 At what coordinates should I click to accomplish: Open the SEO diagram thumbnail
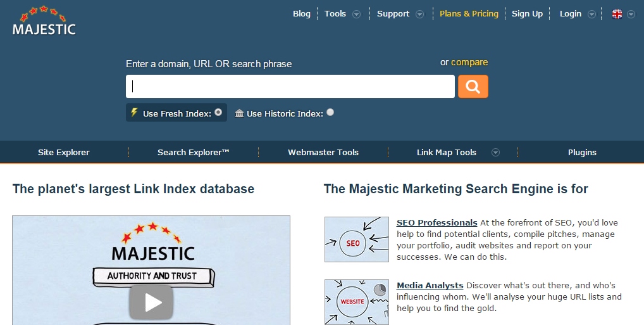(x=357, y=239)
